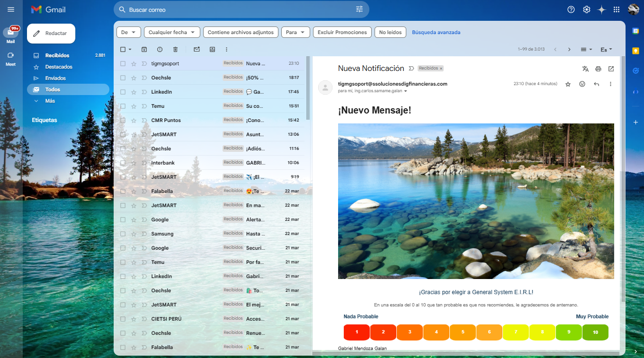Star the open Nueva Notificación message
The image size is (644, 358).
coord(568,84)
